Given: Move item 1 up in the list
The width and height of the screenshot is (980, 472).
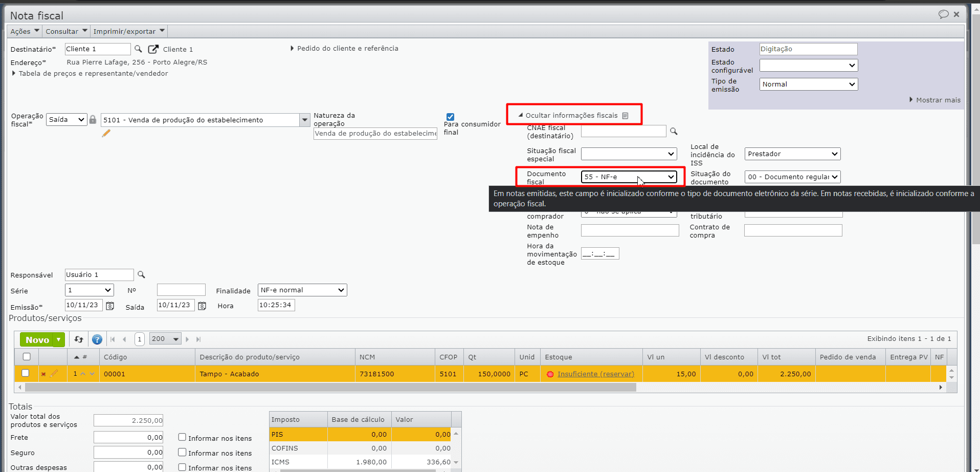Looking at the screenshot, I should (x=83, y=374).
